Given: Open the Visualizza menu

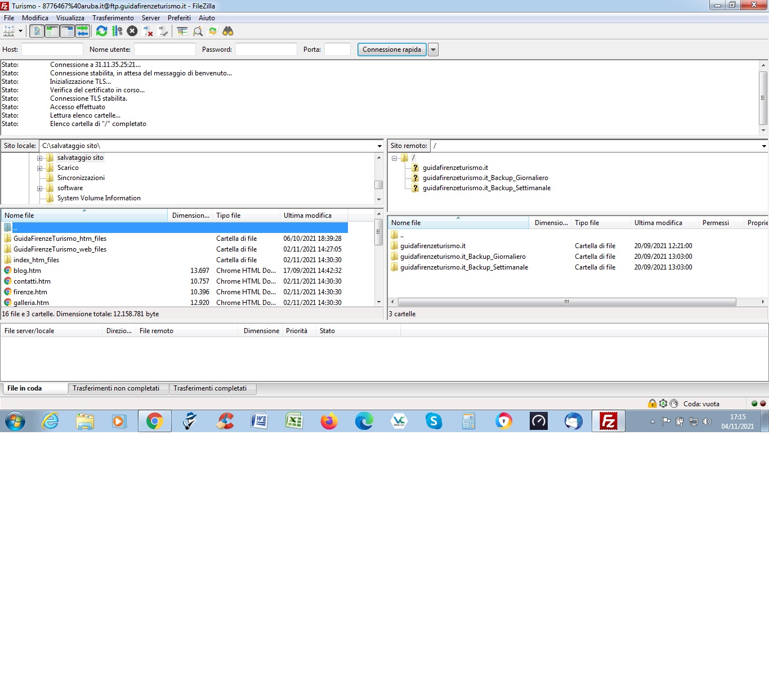Looking at the screenshot, I should pyautogui.click(x=70, y=18).
